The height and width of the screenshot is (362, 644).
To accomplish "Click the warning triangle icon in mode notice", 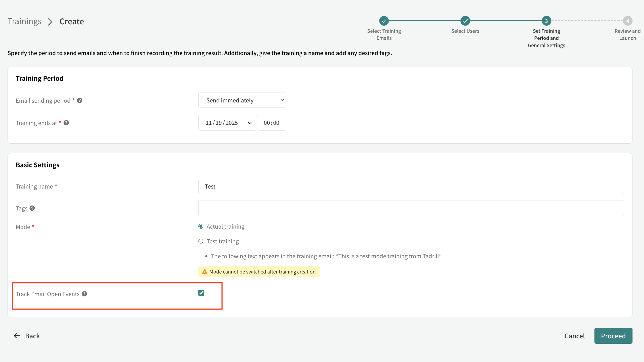I will coord(205,272).
